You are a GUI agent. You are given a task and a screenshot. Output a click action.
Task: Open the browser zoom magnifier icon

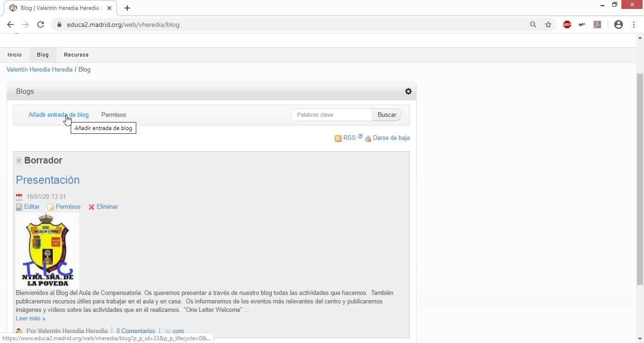click(533, 24)
